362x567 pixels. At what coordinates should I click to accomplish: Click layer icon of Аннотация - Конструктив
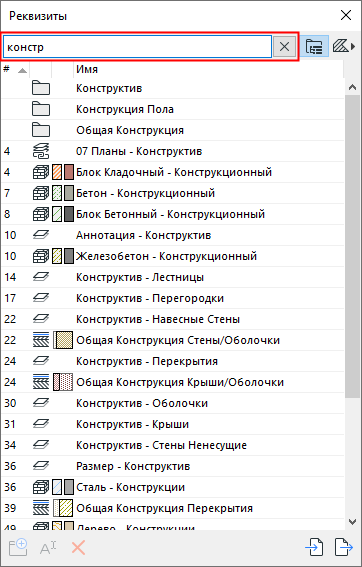41,235
